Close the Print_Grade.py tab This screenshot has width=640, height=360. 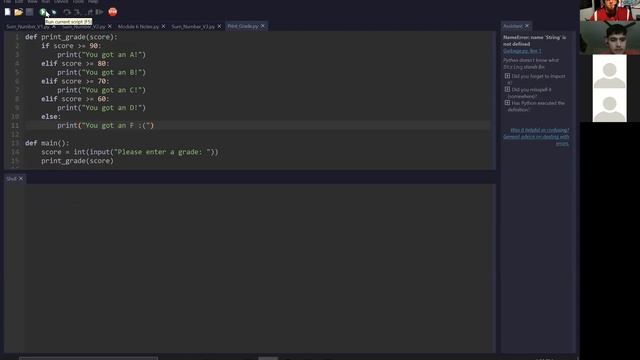pos(263,26)
